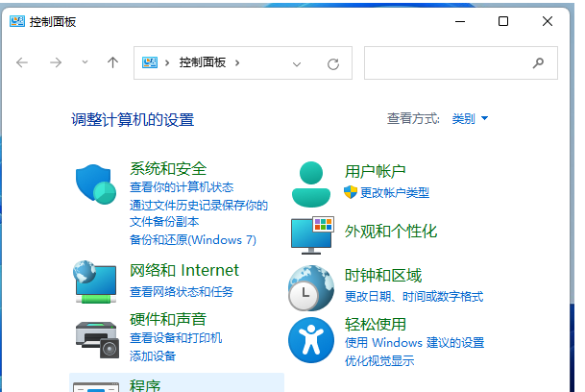Screen dimensions: 585x392
Task: Open recent locations dropdown arrow
Action: [x=85, y=62]
